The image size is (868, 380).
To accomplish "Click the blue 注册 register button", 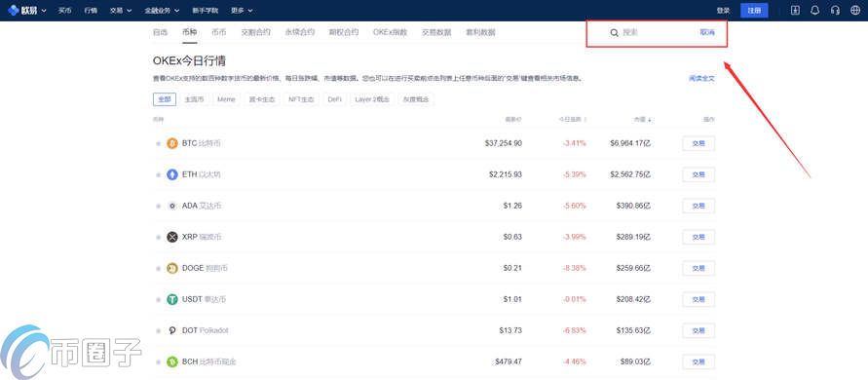I will [x=754, y=11].
